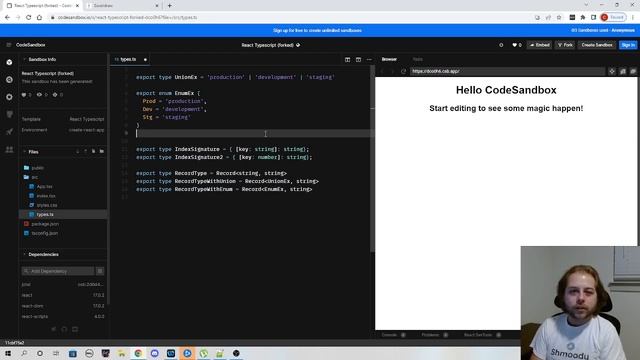Click the Discord icon below the dependencies
640x360 pixels.
tap(75, 329)
